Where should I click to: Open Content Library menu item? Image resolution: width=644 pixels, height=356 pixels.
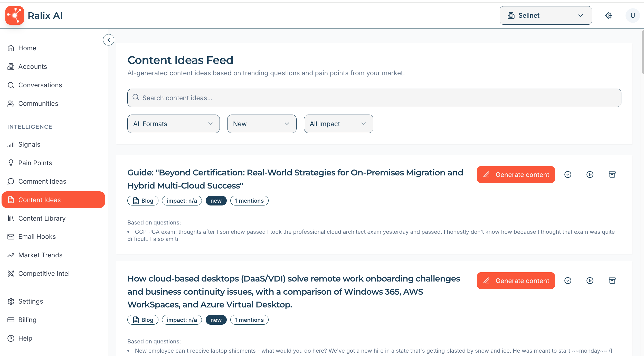coord(42,218)
